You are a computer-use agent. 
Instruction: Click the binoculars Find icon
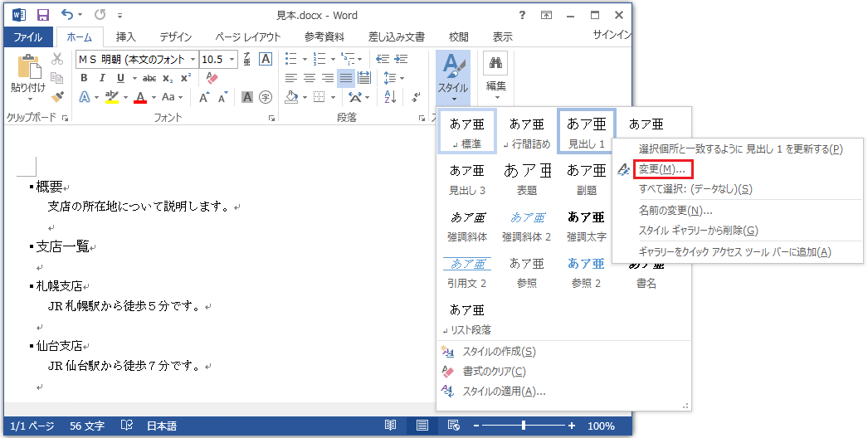[495, 63]
